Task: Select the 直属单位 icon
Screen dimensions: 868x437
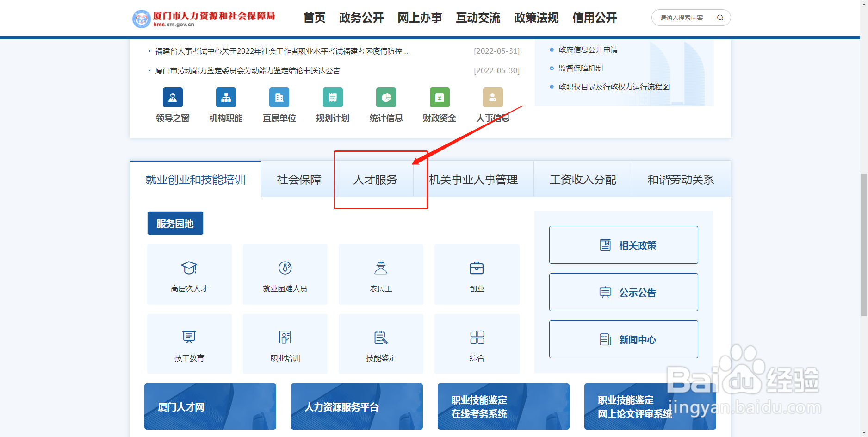Action: [x=279, y=98]
